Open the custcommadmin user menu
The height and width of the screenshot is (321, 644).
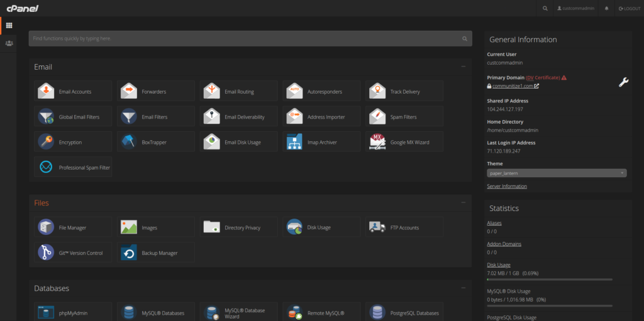click(575, 8)
